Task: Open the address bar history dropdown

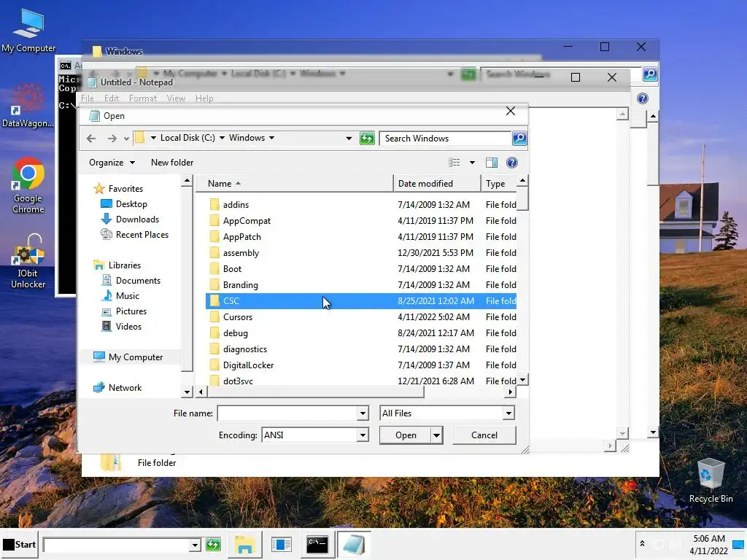Action: [349, 138]
